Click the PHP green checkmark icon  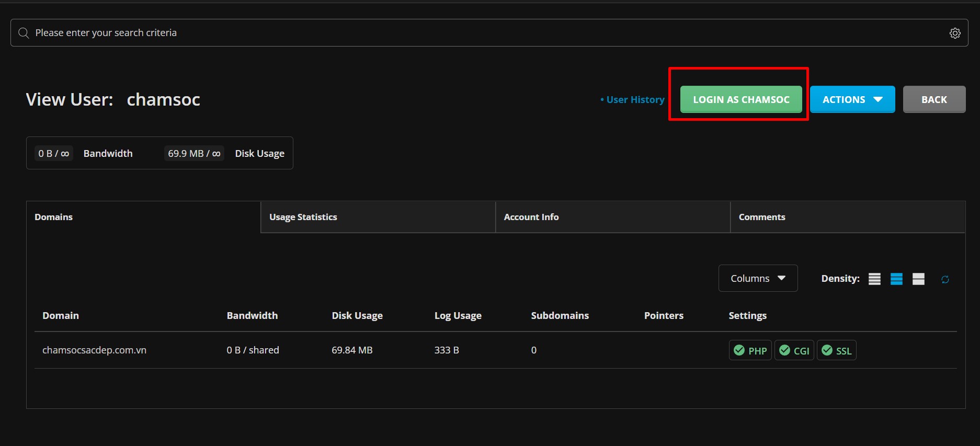739,350
